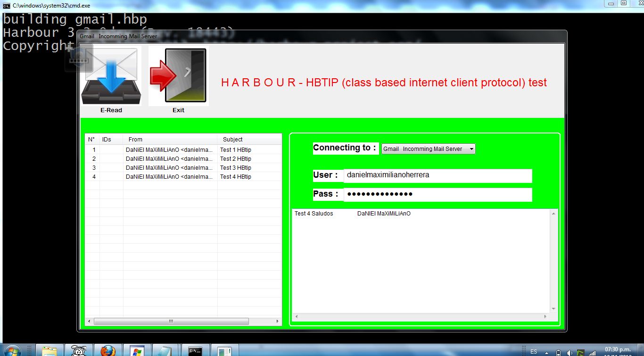
Task: Quit the app using the Exit door icon
Action: point(178,75)
